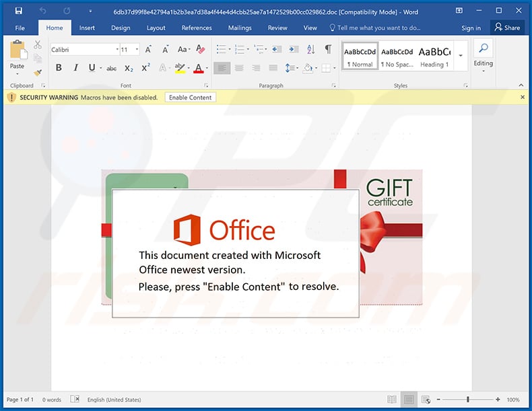Click Decrease Indent icon

click(x=277, y=50)
